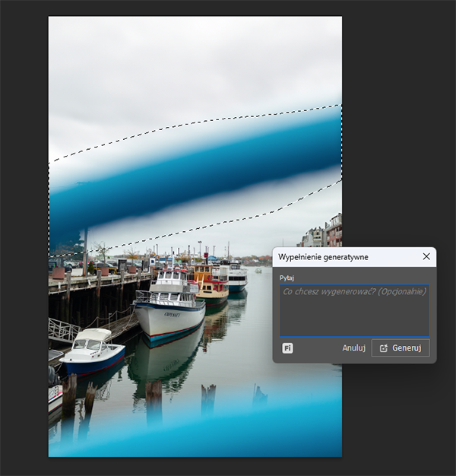Cancel the dialog with Anuluj
Image resolution: width=456 pixels, height=476 pixels.
coord(353,348)
